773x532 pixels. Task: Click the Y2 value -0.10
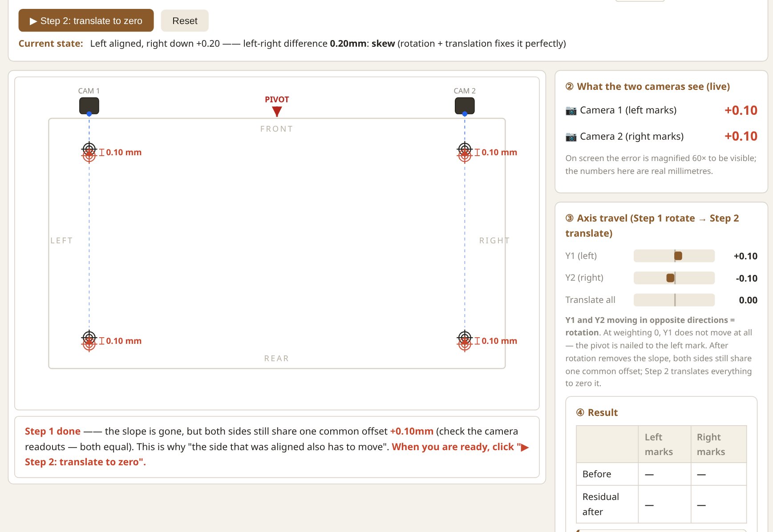pos(746,278)
